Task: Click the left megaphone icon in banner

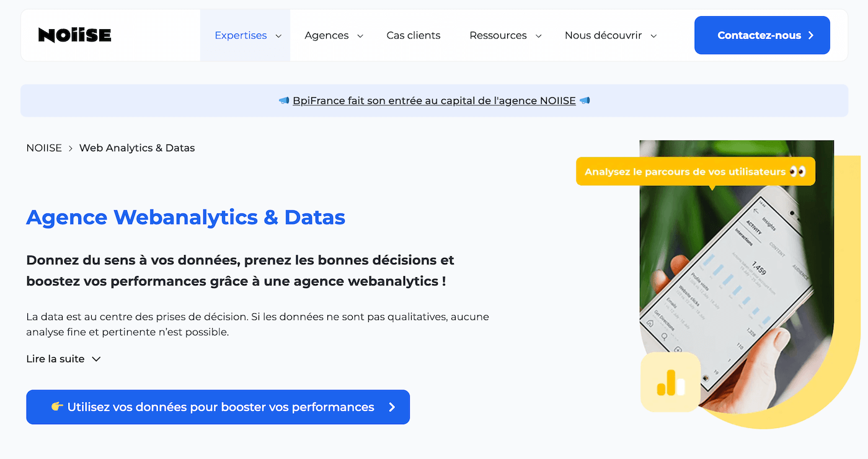Action: pos(284,100)
